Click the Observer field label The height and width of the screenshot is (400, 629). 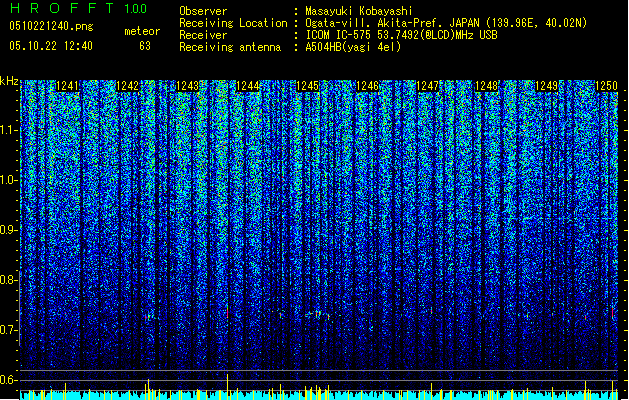coord(203,11)
